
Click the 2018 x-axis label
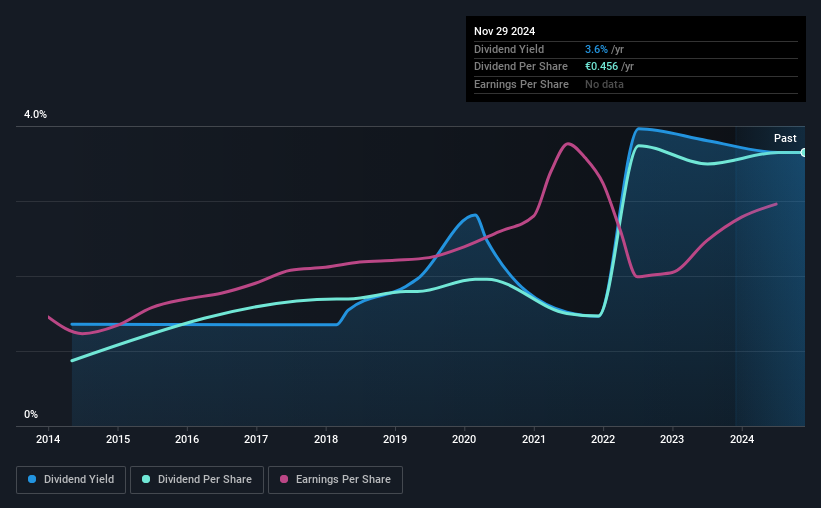326,439
